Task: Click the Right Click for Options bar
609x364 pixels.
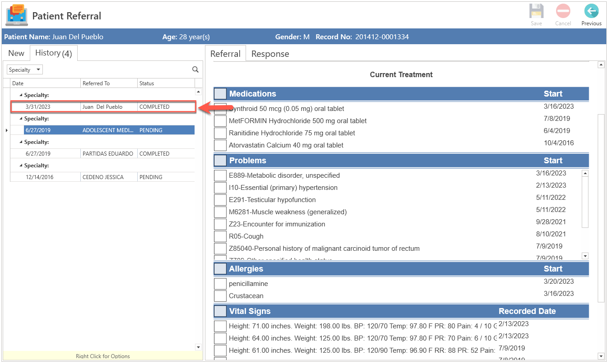Action: (x=103, y=356)
